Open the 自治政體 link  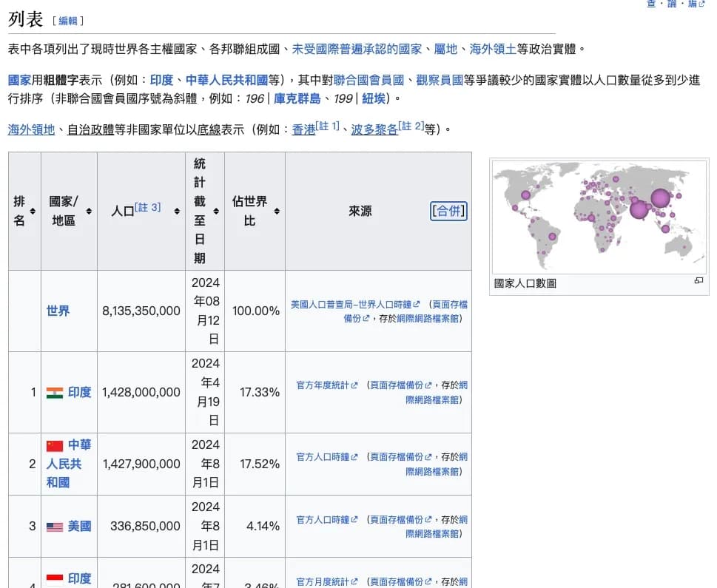[x=90, y=129]
